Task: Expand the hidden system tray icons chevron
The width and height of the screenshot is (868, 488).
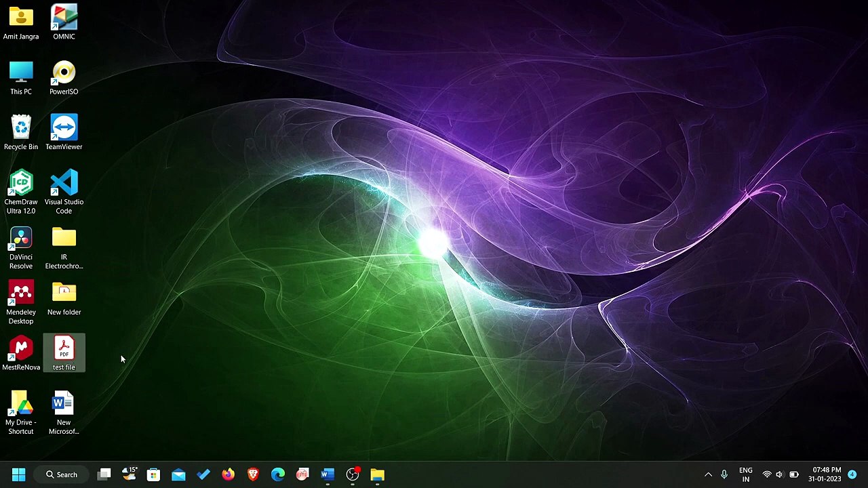Action: 708,474
